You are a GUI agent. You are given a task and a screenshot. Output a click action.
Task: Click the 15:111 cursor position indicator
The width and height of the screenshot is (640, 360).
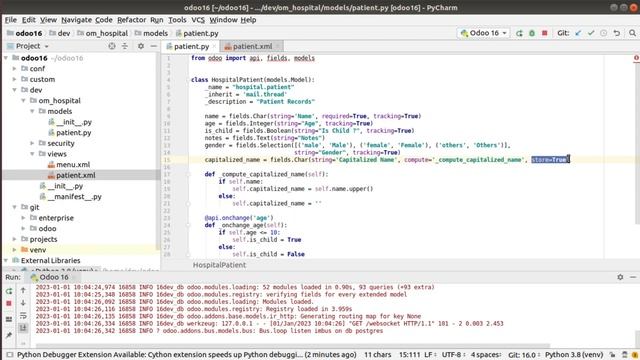pos(409,355)
